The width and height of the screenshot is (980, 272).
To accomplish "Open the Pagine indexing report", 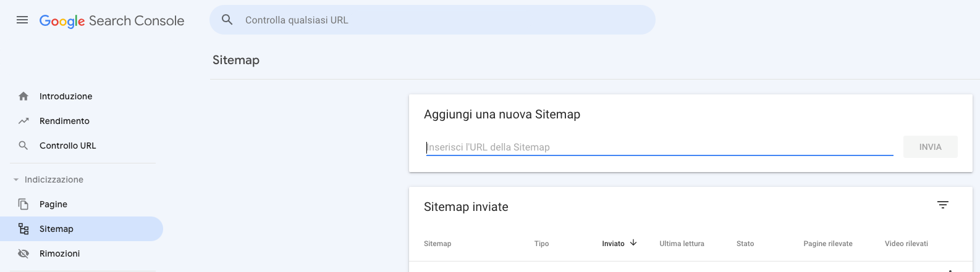I will point(53,204).
